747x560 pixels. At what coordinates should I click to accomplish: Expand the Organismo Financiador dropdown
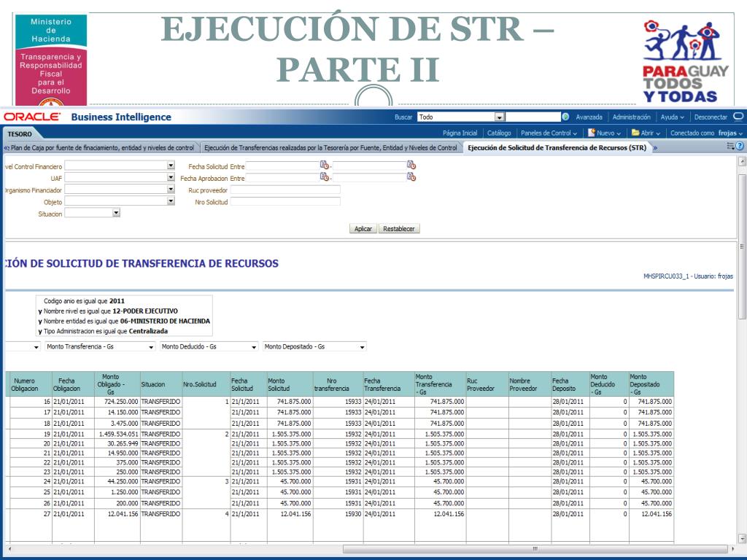171,189
